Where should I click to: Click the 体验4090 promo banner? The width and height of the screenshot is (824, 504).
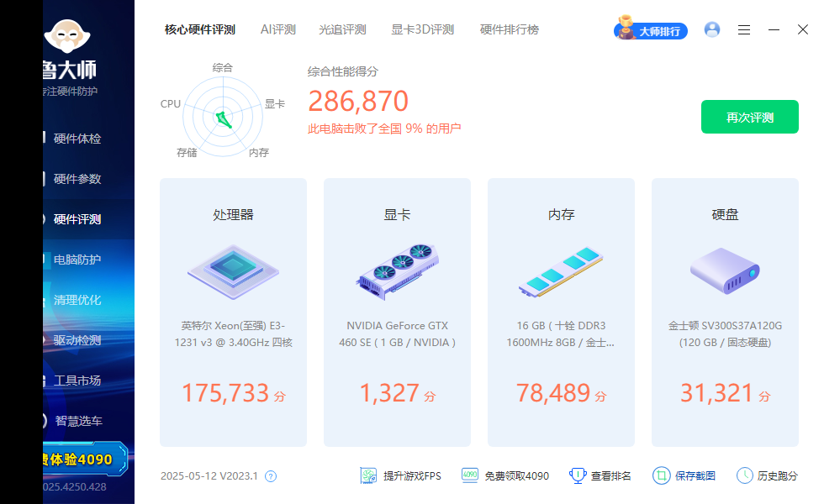[x=86, y=459]
